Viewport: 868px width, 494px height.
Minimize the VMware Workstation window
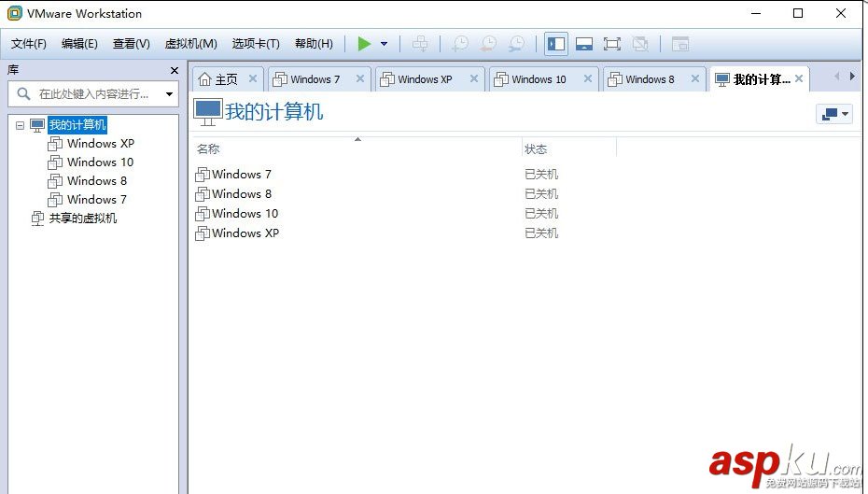[x=756, y=13]
